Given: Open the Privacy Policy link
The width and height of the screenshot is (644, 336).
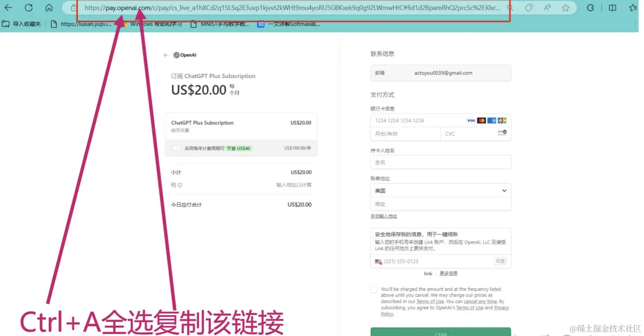Looking at the screenshot, I should click(x=445, y=311).
